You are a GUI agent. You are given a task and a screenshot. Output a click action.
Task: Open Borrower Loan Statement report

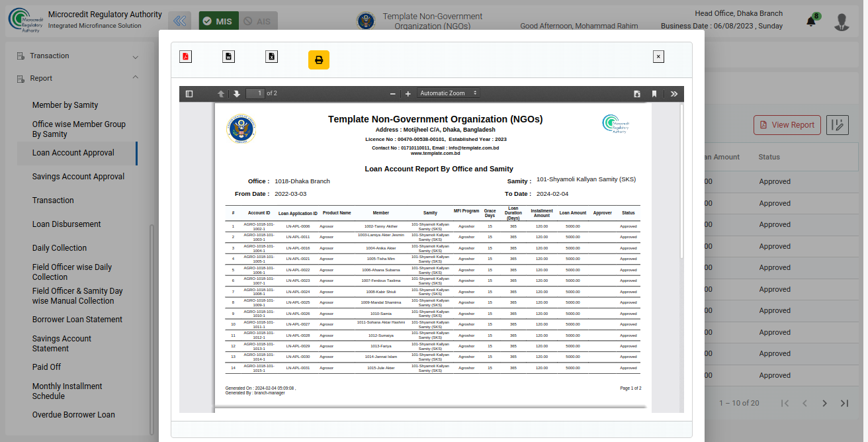pos(77,320)
